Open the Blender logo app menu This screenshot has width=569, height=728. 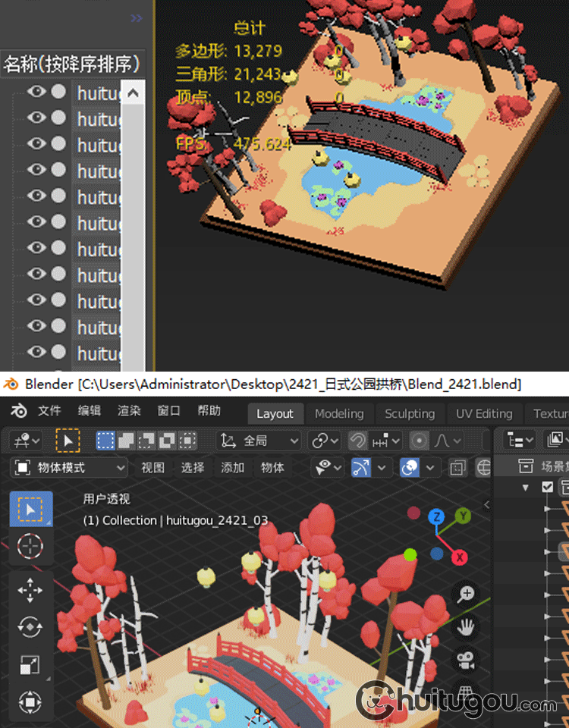click(19, 411)
